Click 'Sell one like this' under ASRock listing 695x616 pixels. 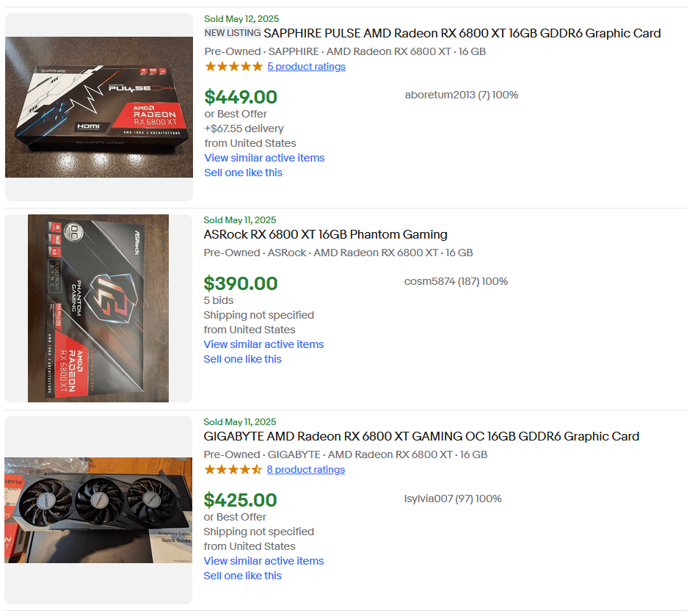coord(242,359)
